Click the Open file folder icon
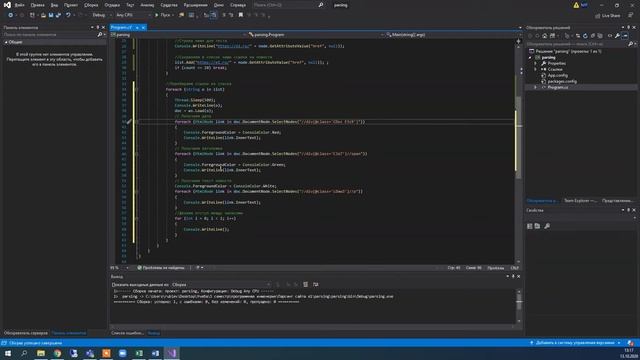Image resolution: width=640 pixels, height=360 pixels. (43, 15)
